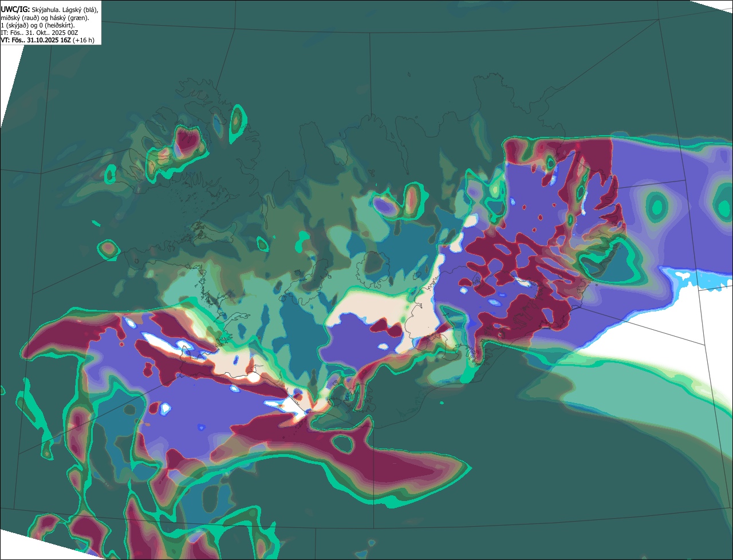Click the text "miðský (rauð) og háský (græn)."
Screen dimensions: 733x560
pyautogui.click(x=45, y=18)
